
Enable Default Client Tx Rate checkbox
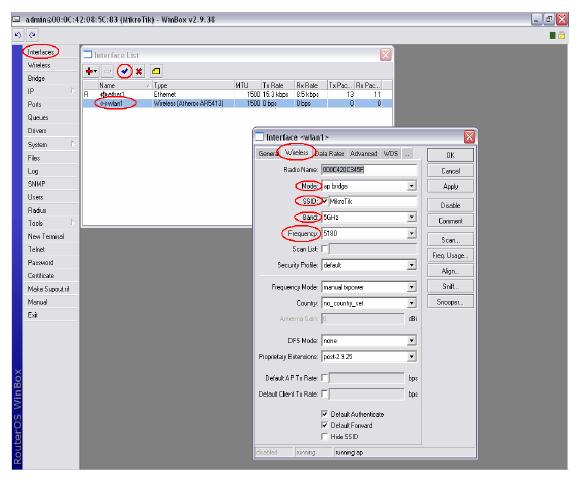[x=324, y=394]
